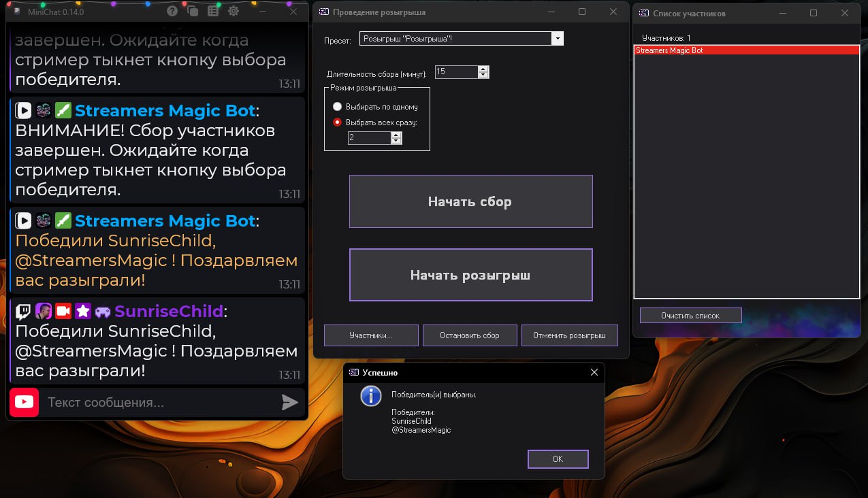This screenshot has width=868, height=498.
Task: Click the red YouTube platform selector icon
Action: [24, 403]
